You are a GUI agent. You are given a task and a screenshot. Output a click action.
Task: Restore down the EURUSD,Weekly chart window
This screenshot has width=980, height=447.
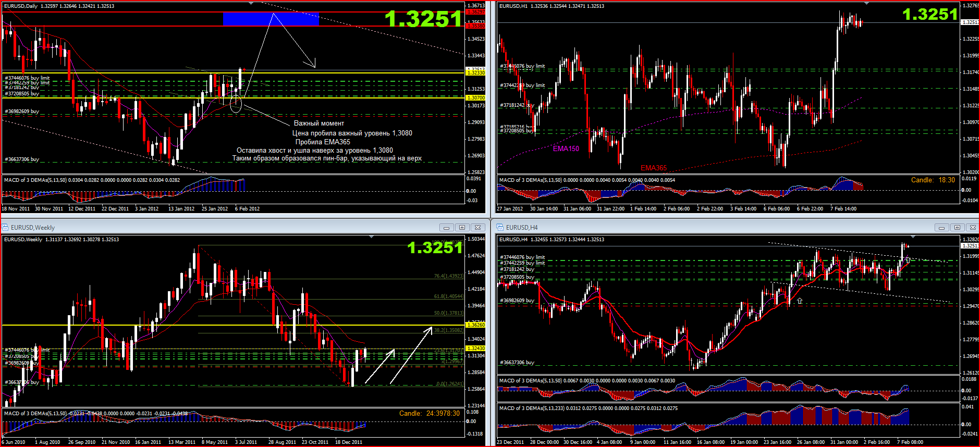coord(462,228)
